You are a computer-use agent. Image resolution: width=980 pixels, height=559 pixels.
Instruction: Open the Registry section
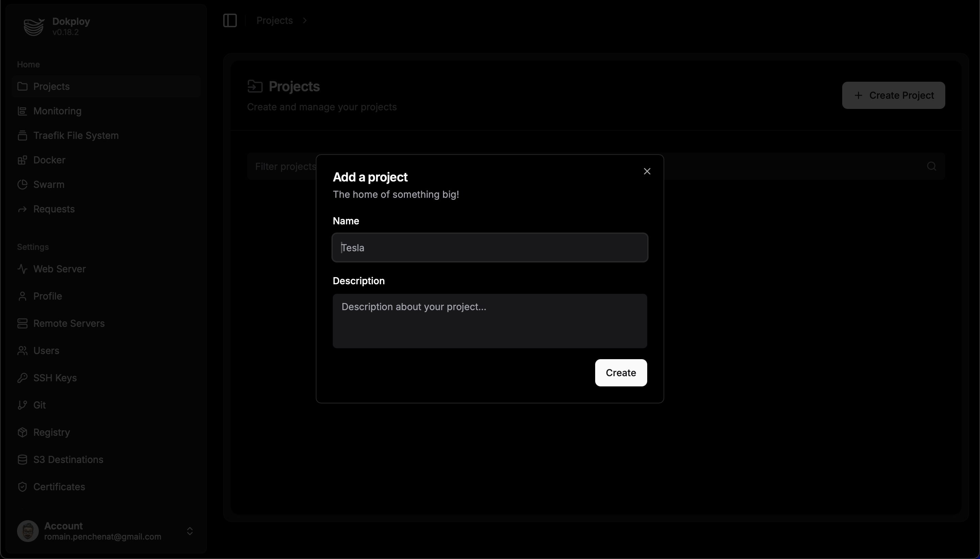pos(51,432)
